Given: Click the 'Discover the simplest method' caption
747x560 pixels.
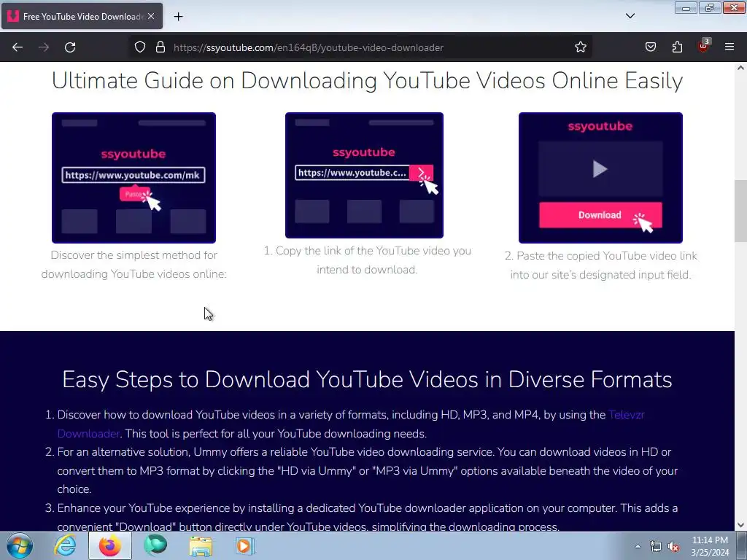Looking at the screenshot, I should click(x=134, y=264).
